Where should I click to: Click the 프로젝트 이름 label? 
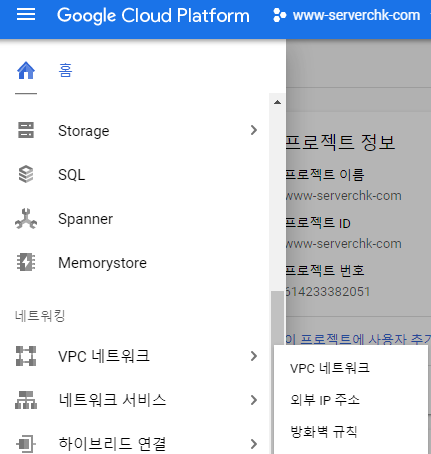tap(325, 174)
